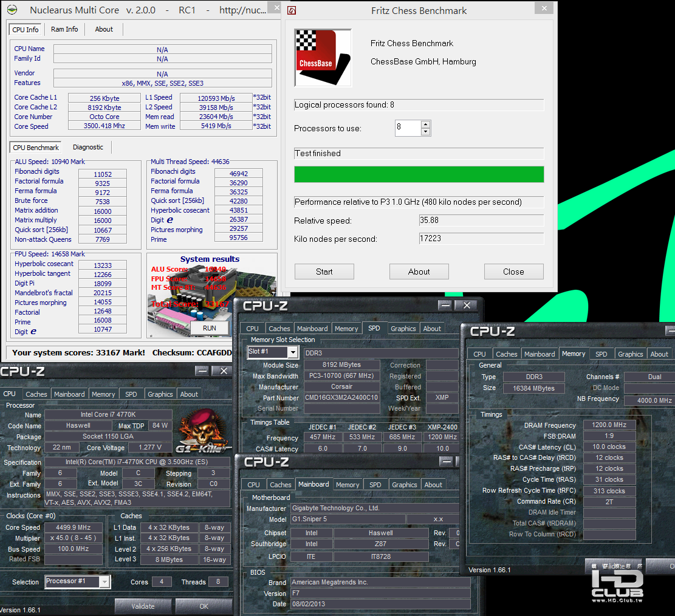Image resolution: width=675 pixels, height=616 pixels.
Task: Open Mainboard tab in CPU-Z processor window
Action: pos(69,394)
